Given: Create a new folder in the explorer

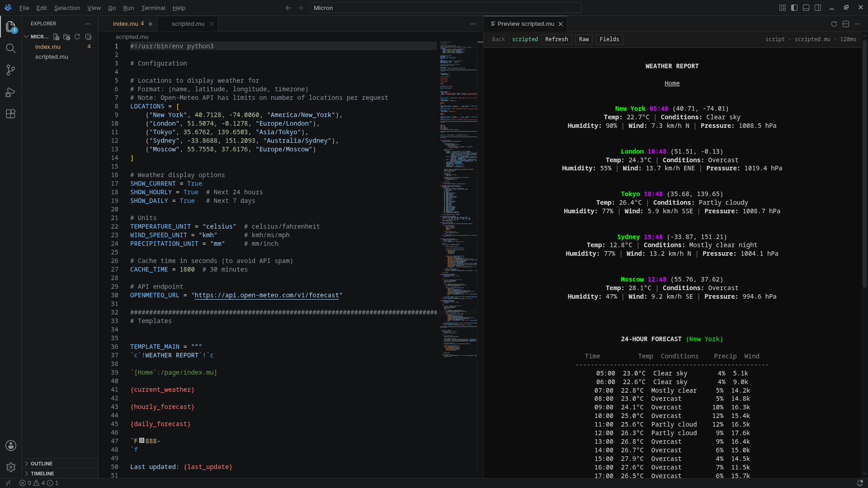Looking at the screenshot, I should click(x=67, y=37).
